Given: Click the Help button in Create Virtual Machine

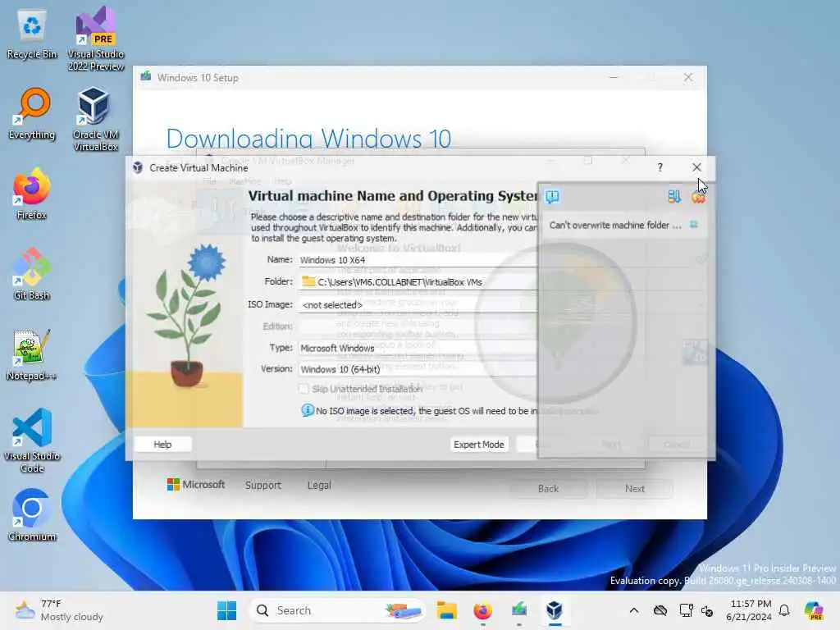Looking at the screenshot, I should coord(162,445).
